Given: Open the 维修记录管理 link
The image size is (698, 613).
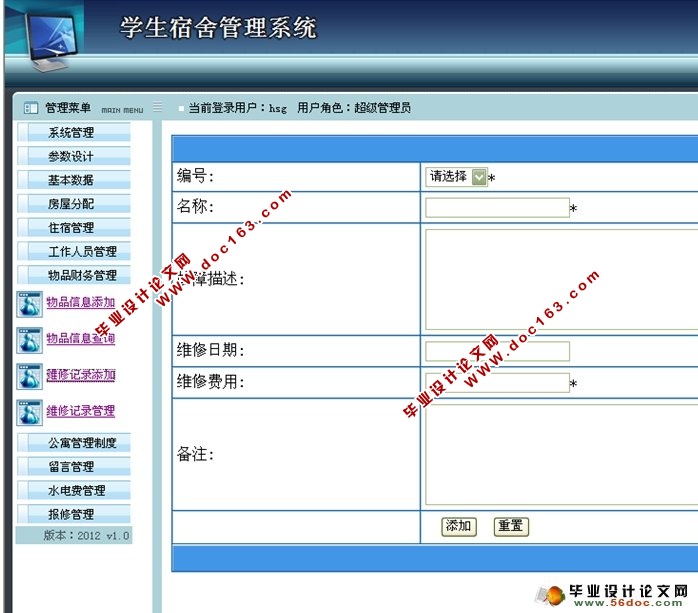Looking at the screenshot, I should tap(81, 411).
